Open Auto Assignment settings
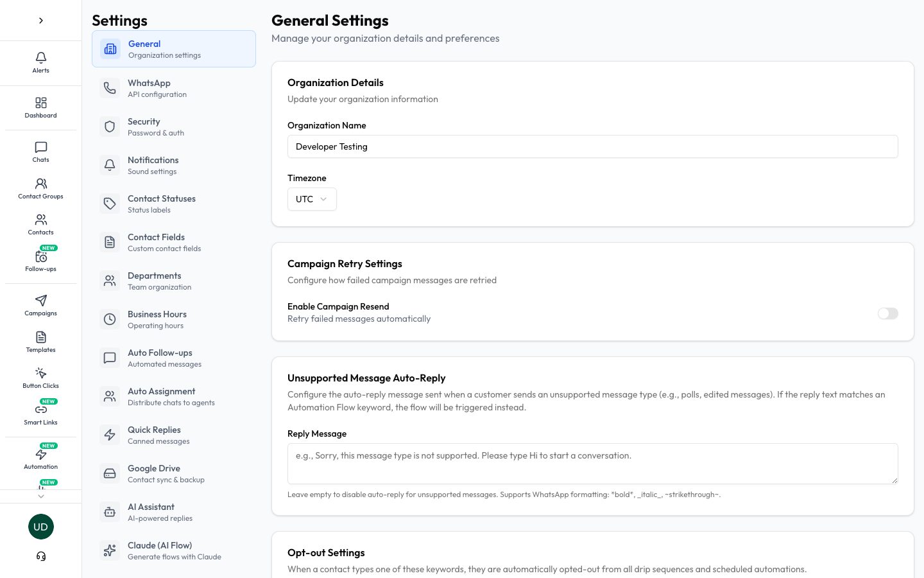The image size is (924, 578). coord(174,396)
